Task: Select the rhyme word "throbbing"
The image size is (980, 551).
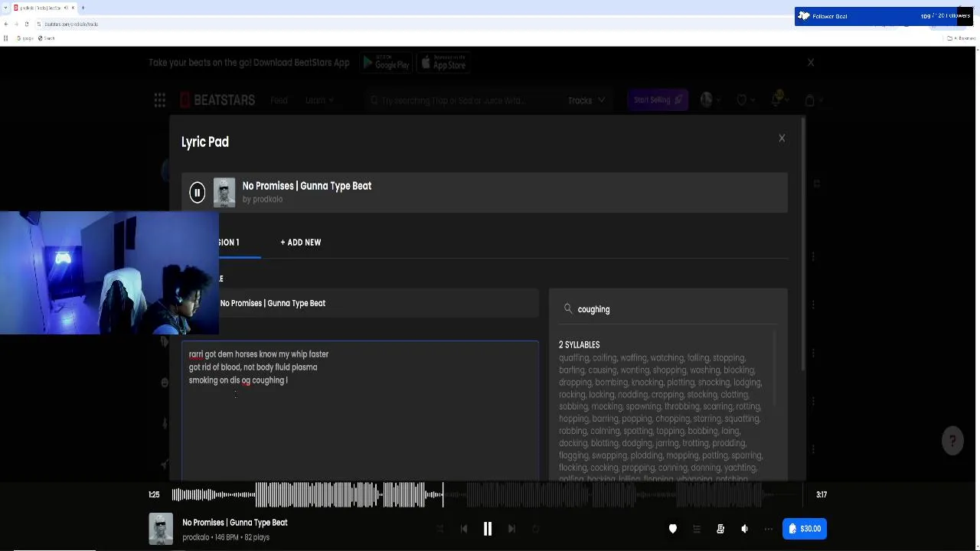Action: [x=681, y=406]
